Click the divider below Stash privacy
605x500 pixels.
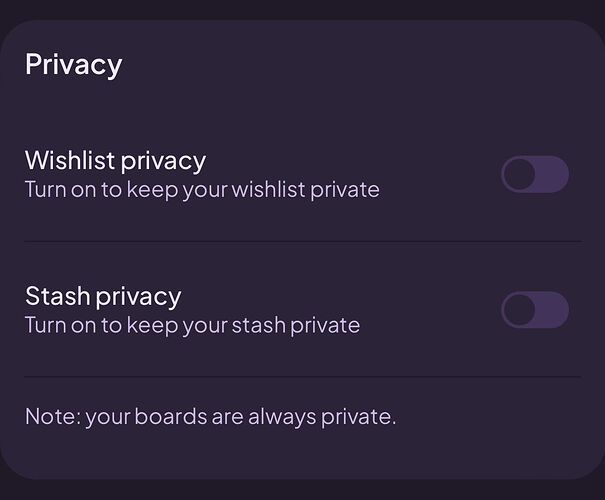coord(302,377)
